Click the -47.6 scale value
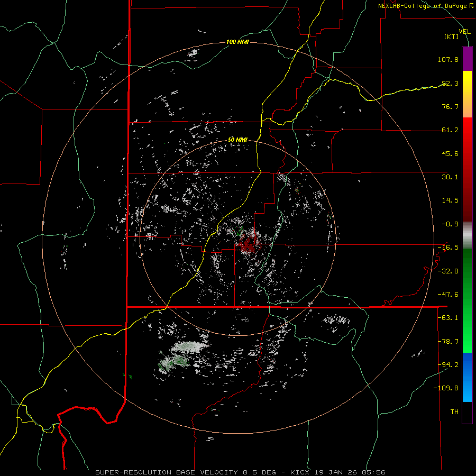Viewport: 476px width, 476px height. (x=448, y=295)
